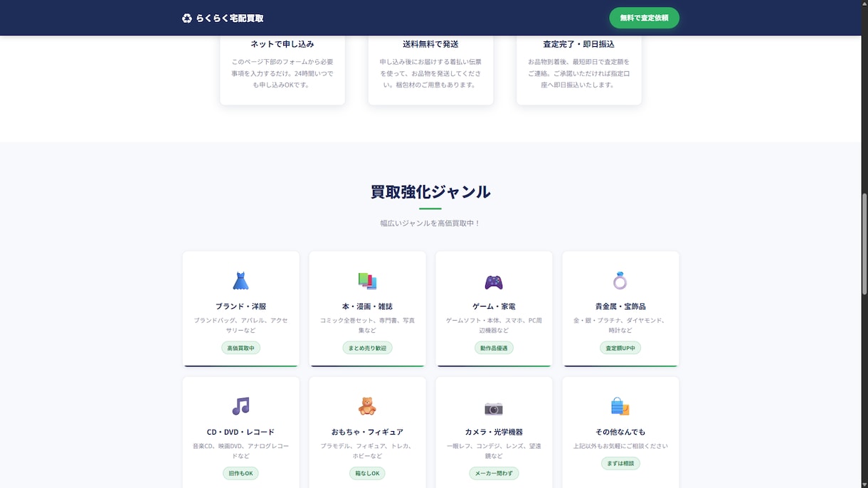This screenshot has height=488, width=868.
Task: Click the 査定額UP中 badge
Action: [620, 348]
